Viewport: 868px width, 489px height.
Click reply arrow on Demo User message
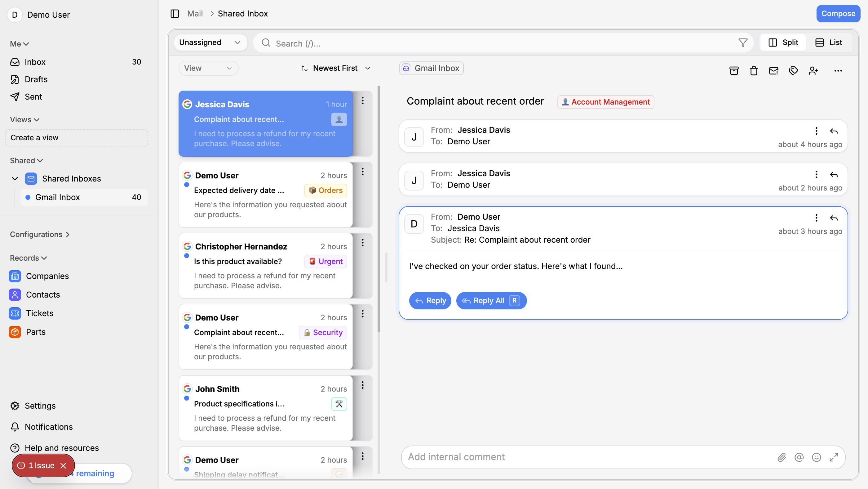click(834, 218)
